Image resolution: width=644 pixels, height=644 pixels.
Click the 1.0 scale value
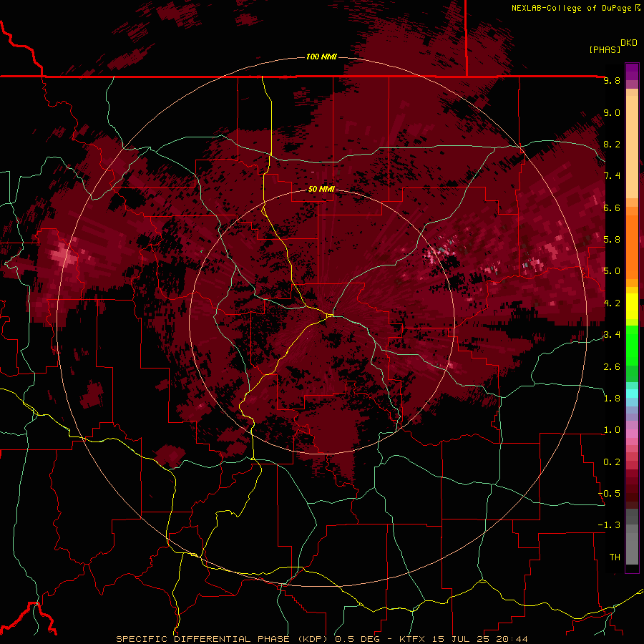point(612,430)
